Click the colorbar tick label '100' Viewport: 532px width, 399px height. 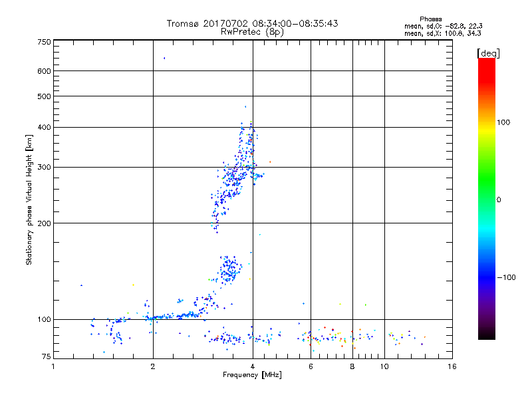503,122
